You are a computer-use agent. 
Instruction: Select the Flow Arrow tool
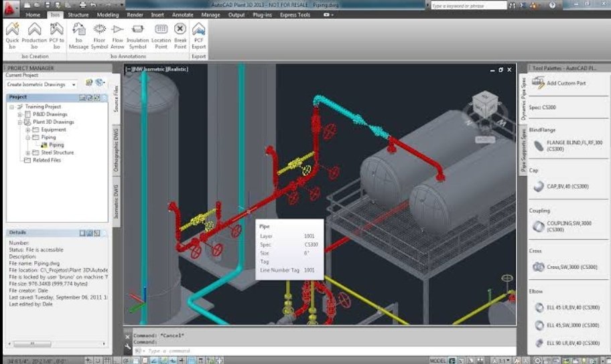118,29
